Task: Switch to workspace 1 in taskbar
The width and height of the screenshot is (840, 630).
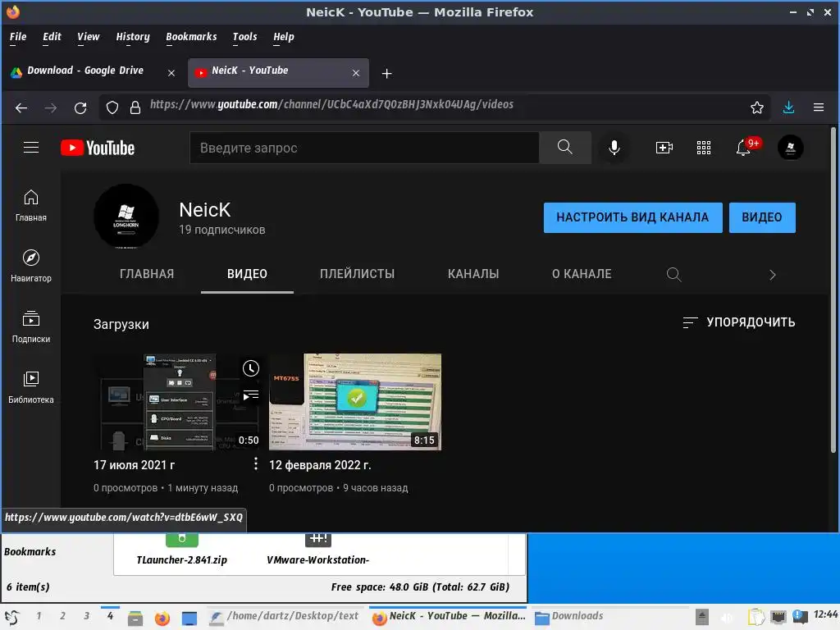Action: (x=39, y=616)
